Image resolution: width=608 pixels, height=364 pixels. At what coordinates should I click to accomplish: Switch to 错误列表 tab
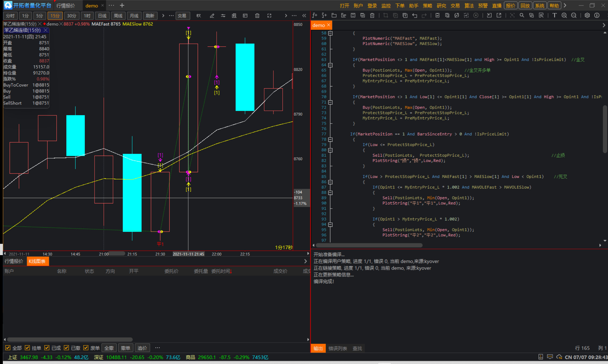click(338, 348)
